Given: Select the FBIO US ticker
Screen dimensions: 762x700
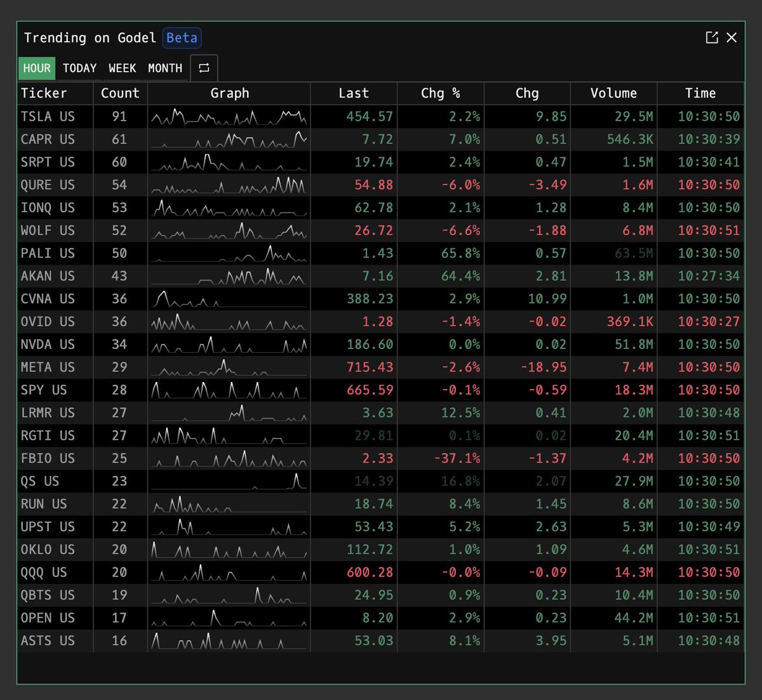Looking at the screenshot, I should click(x=48, y=458).
